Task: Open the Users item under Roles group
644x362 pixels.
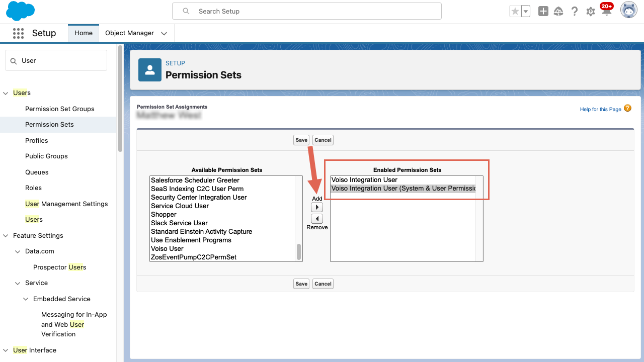Action: click(x=34, y=220)
